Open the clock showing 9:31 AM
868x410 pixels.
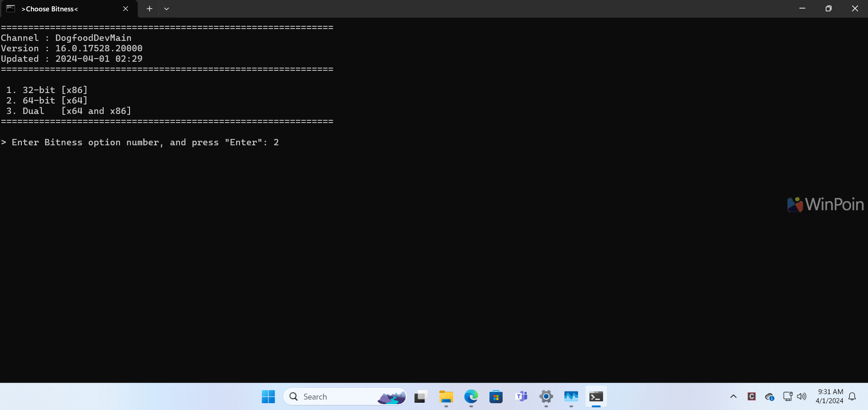829,396
